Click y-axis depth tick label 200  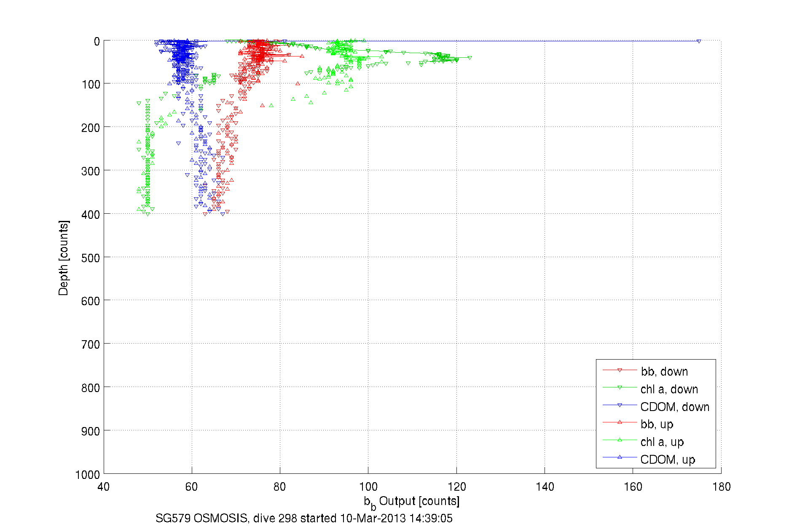tap(91, 128)
